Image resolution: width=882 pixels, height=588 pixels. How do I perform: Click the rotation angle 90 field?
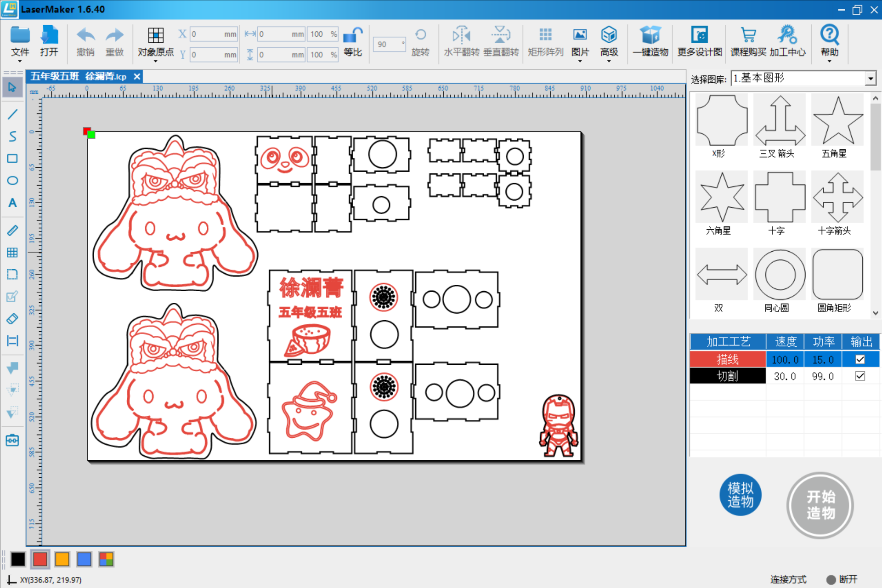click(389, 44)
